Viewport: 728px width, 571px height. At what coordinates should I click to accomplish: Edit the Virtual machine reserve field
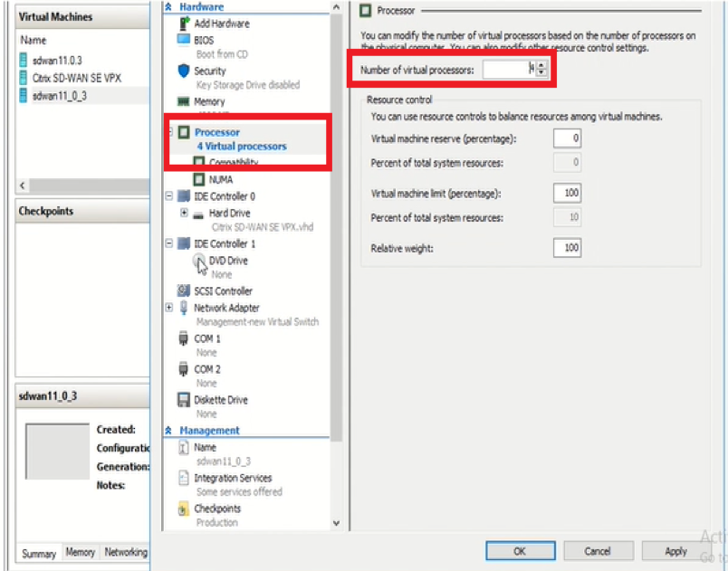tap(567, 138)
